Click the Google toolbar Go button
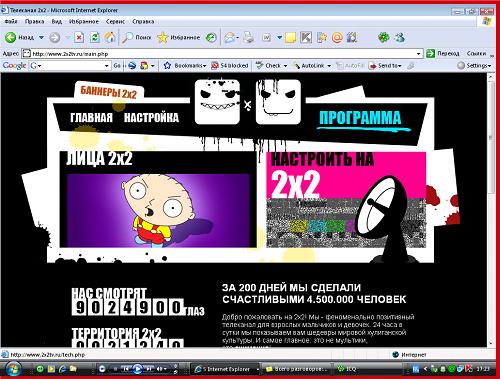 coord(117,66)
